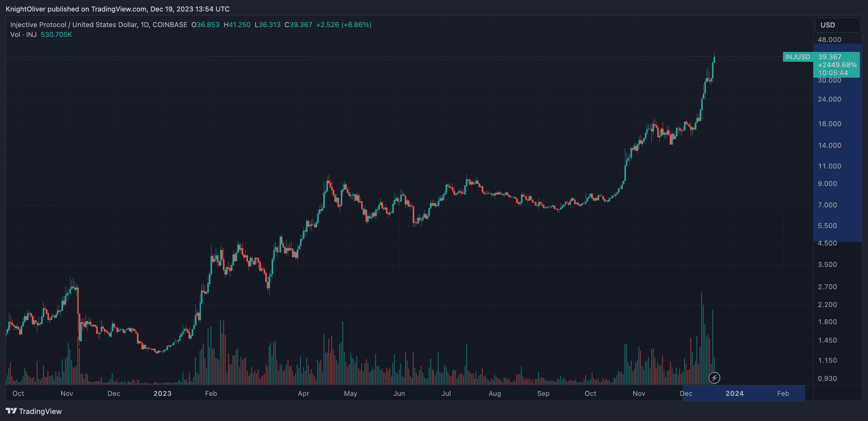Image resolution: width=868 pixels, height=421 pixels.
Task: Click the 2023 year label on time axis
Action: pyautogui.click(x=162, y=393)
